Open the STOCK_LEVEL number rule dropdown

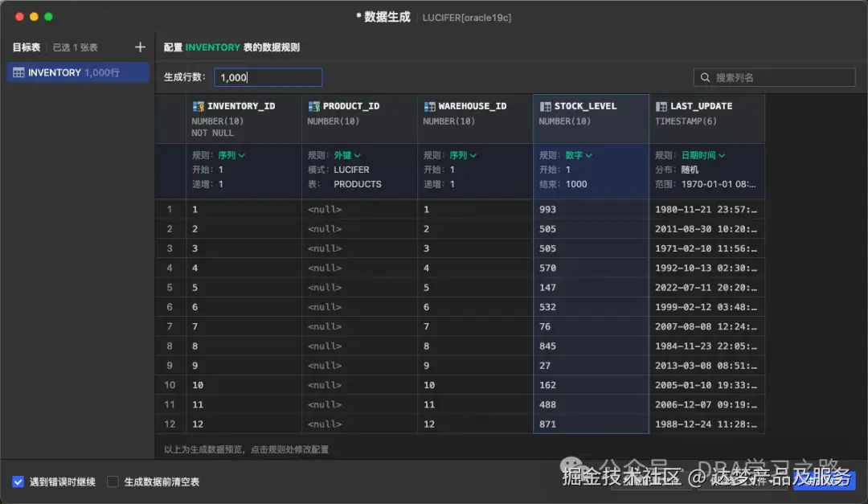click(579, 155)
